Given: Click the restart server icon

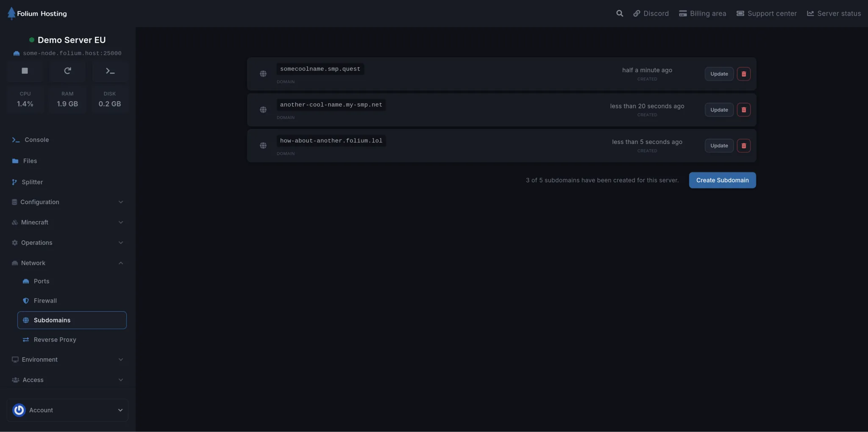Looking at the screenshot, I should click(x=67, y=71).
